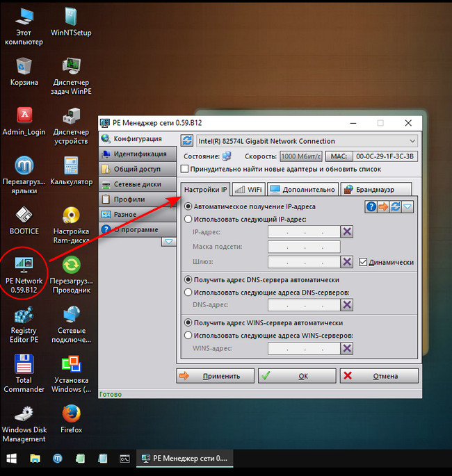The height and width of the screenshot is (476, 452).
Task: Open the Брандмауэр tab
Action: [376, 189]
